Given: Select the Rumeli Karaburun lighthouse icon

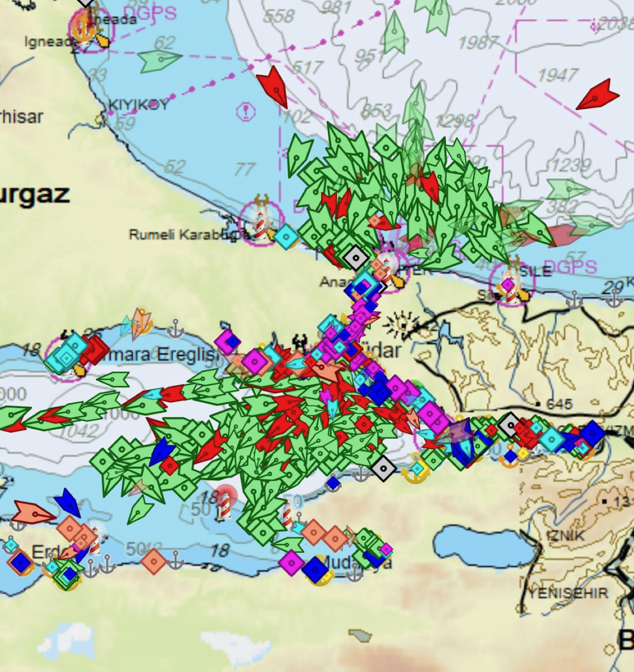Looking at the screenshot, I should coord(260,222).
